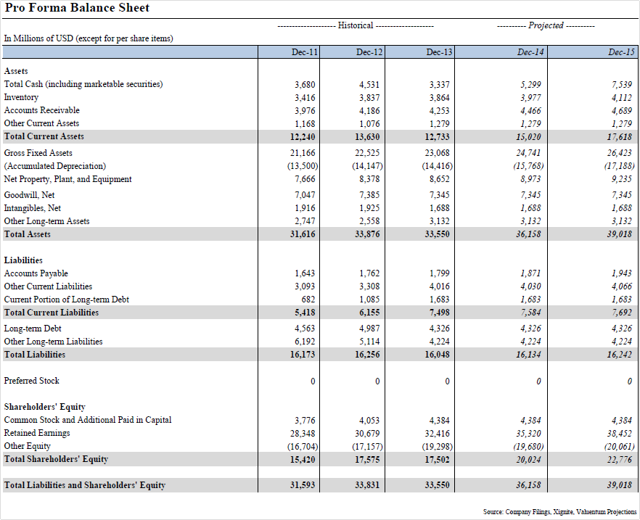Select the Dec-13 column header

click(420, 52)
